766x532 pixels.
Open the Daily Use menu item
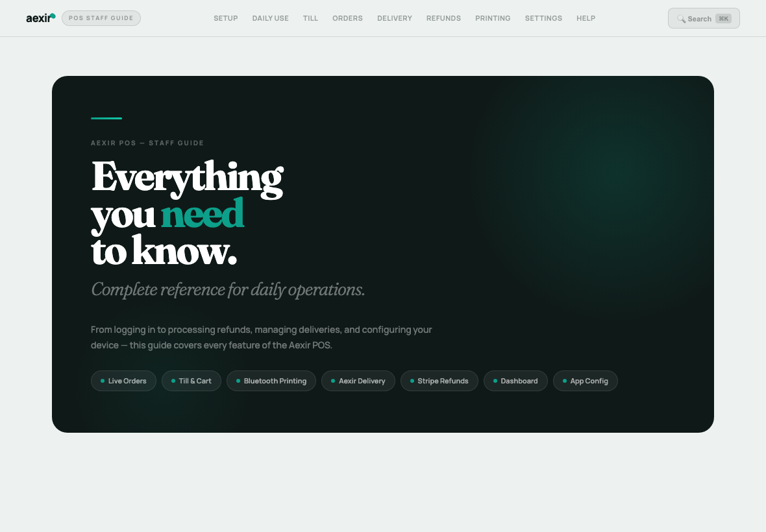click(x=270, y=18)
